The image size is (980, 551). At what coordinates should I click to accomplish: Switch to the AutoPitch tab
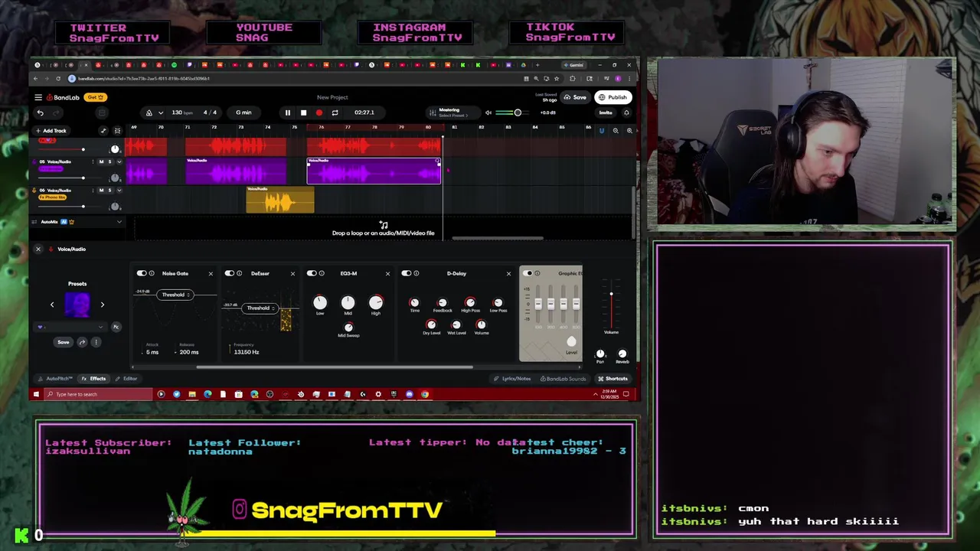(57, 379)
